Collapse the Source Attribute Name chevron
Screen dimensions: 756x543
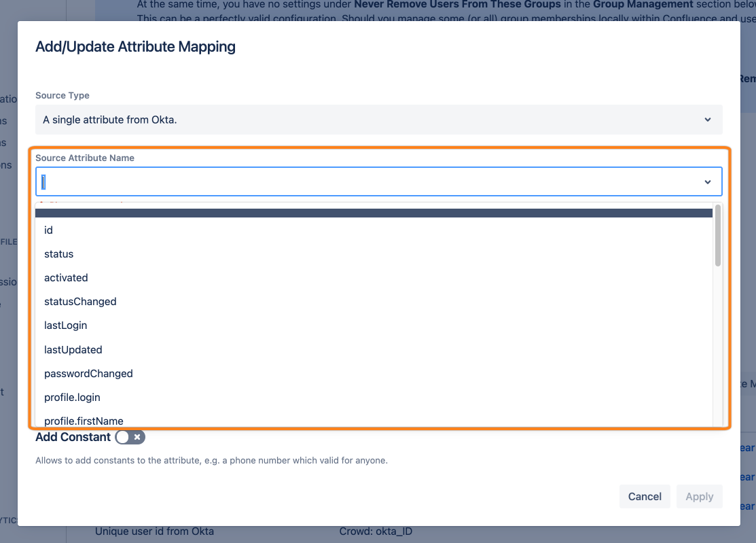[x=707, y=182]
